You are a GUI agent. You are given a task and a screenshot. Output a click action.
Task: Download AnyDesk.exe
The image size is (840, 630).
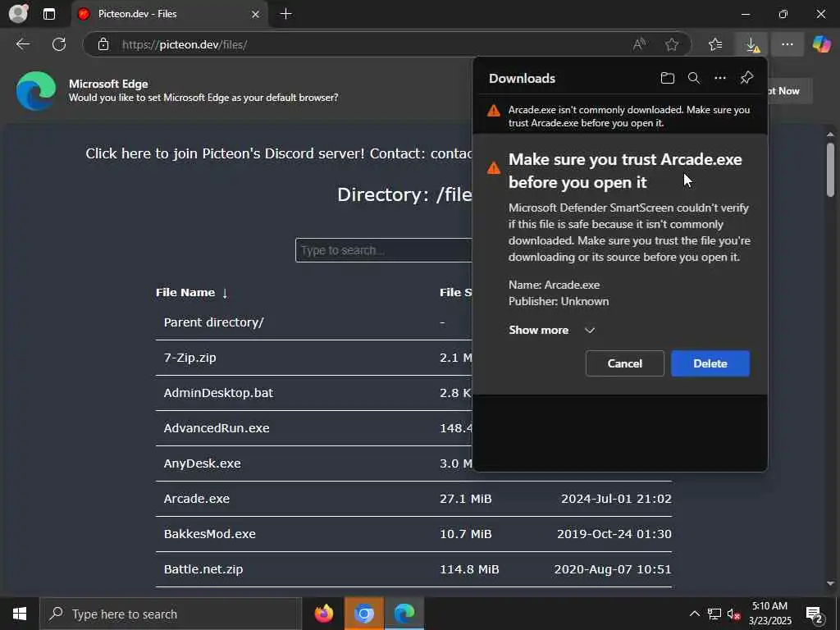(x=202, y=463)
